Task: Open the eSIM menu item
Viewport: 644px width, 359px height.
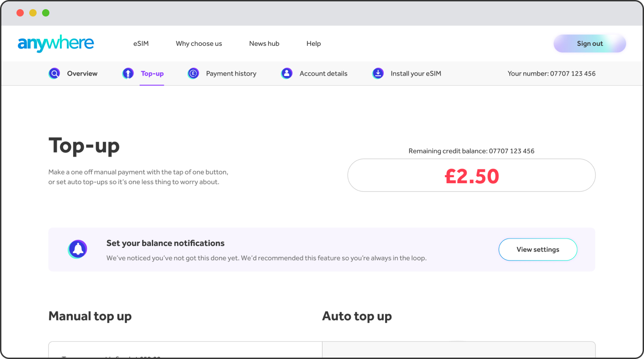Action: pyautogui.click(x=141, y=44)
